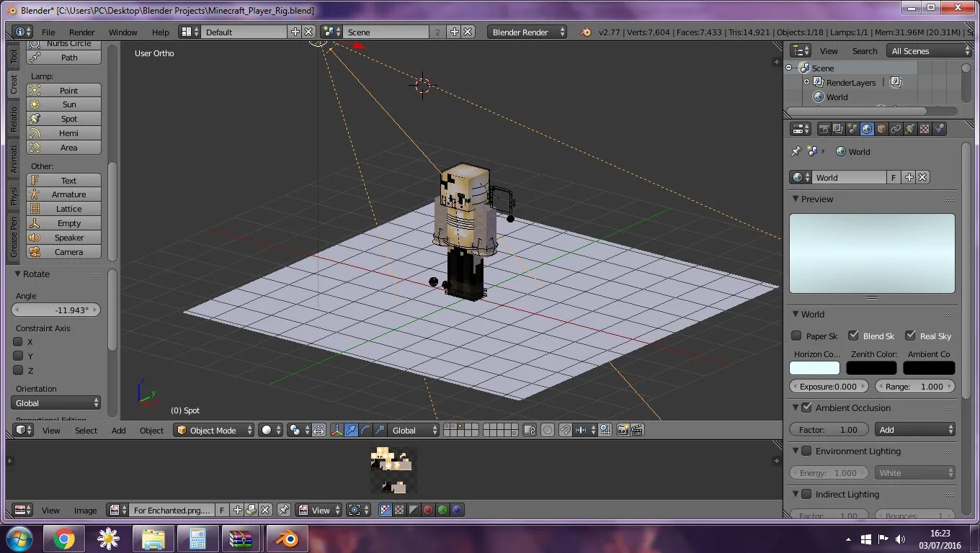Pin the image in the UV editor
This screenshot has width=980, height=553.
point(284,510)
